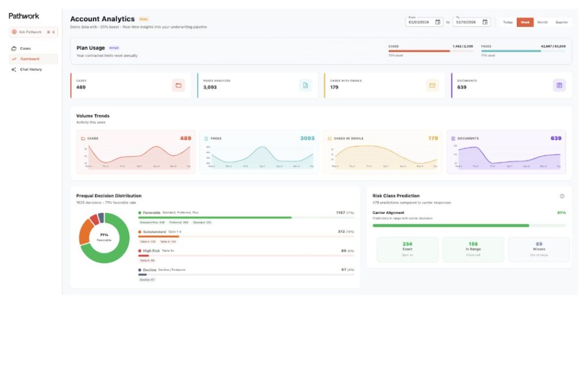This screenshot has width=588, height=366.
Task: Click the From date input field
Action: pyautogui.click(x=419, y=22)
